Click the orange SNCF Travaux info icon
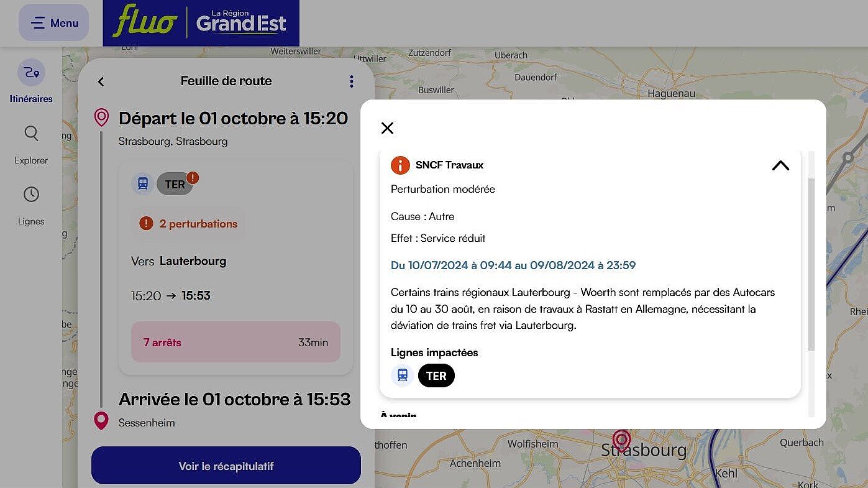Screen dimensions: 868x488 click(400, 165)
